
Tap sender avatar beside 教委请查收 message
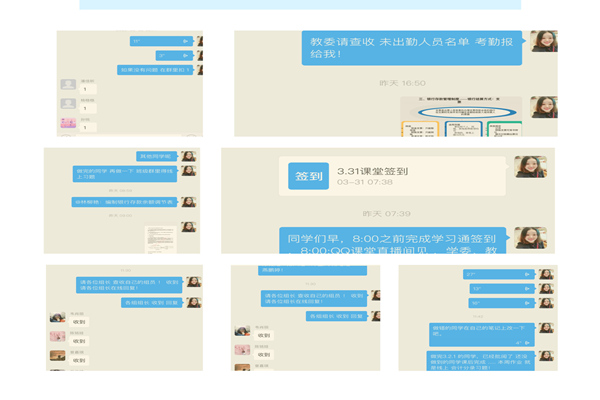click(544, 41)
